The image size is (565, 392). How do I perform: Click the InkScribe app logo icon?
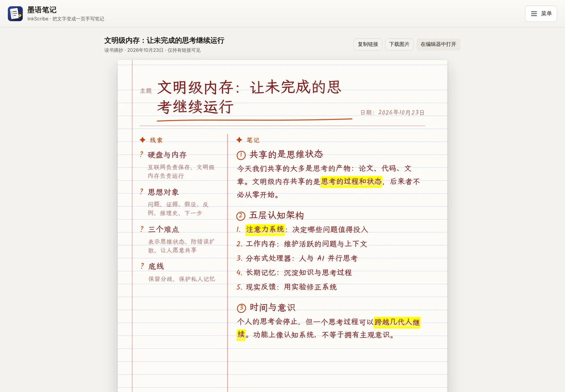(x=15, y=14)
